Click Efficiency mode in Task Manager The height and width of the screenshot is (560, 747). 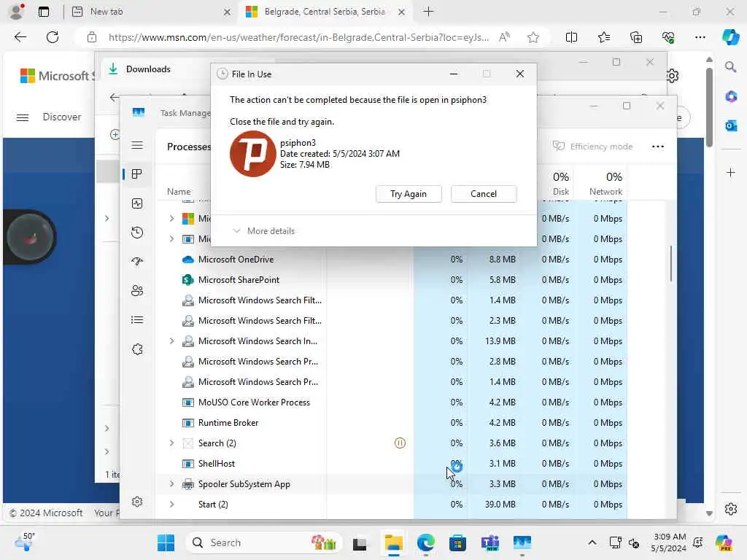[x=592, y=147]
